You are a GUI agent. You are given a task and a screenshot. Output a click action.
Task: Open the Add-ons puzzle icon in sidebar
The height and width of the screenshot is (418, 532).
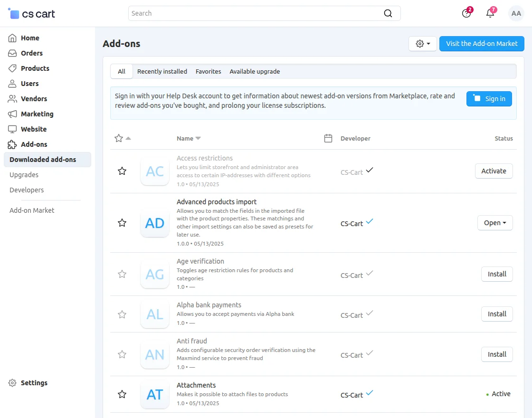pyautogui.click(x=12, y=144)
